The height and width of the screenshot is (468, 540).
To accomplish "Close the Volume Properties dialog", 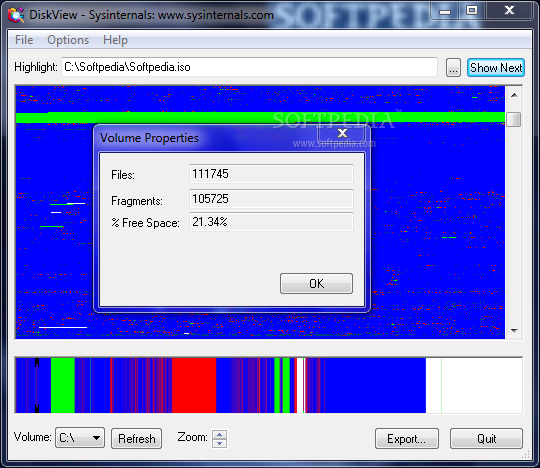I will (342, 133).
